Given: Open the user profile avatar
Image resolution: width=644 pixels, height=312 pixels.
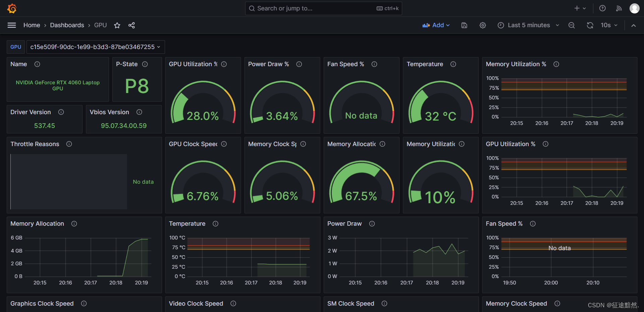Looking at the screenshot, I should coord(634,8).
